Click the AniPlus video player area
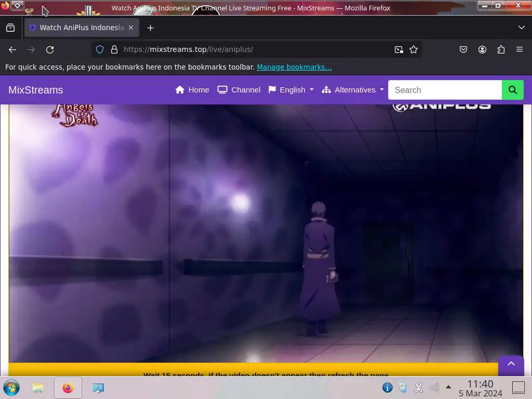The image size is (532, 399). (x=265, y=233)
